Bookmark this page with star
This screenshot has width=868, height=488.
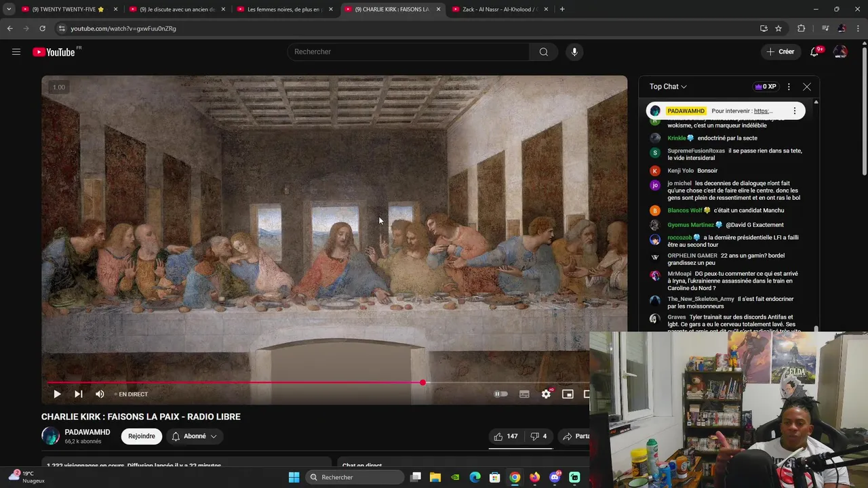click(778, 28)
